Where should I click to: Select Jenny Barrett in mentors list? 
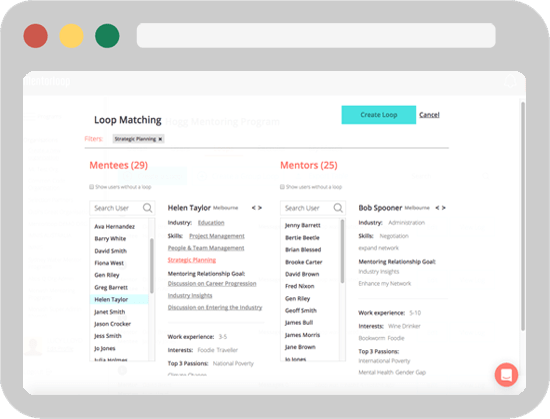[303, 225]
